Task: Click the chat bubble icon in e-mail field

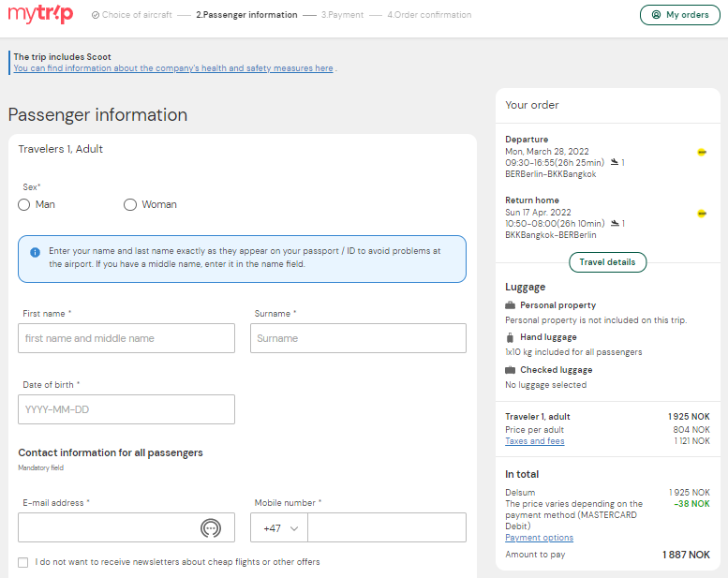Action: 210,527
